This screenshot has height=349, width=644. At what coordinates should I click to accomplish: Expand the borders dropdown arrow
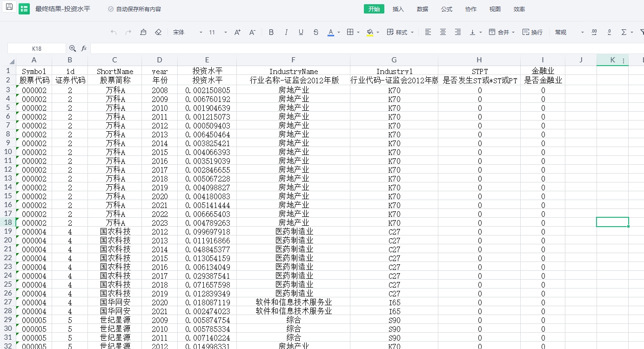point(358,32)
